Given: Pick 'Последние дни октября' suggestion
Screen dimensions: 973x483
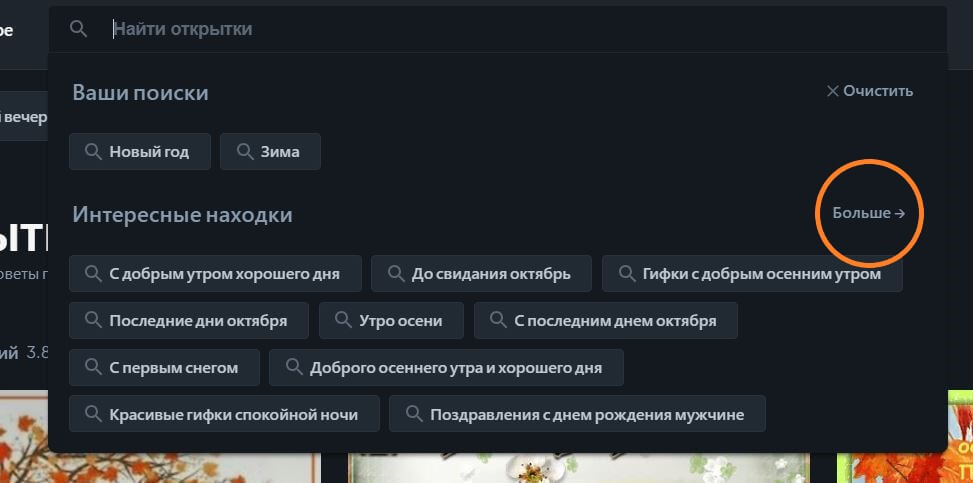Looking at the screenshot, I should [x=189, y=320].
